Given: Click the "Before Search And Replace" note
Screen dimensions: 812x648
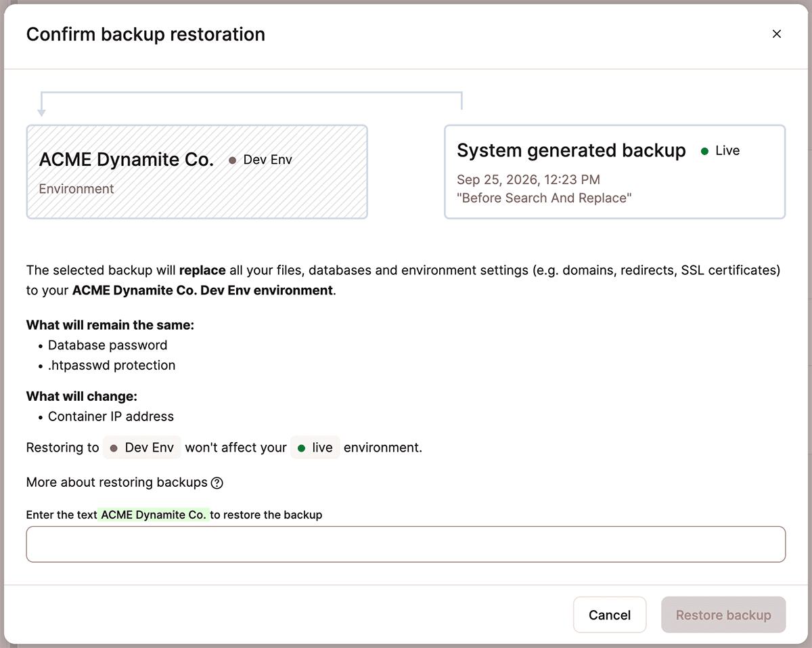Looking at the screenshot, I should point(544,198).
